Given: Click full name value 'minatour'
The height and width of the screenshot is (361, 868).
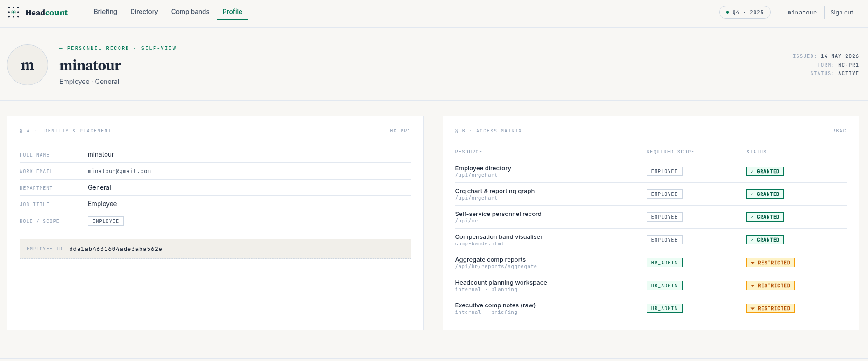Looking at the screenshot, I should pos(101,154).
